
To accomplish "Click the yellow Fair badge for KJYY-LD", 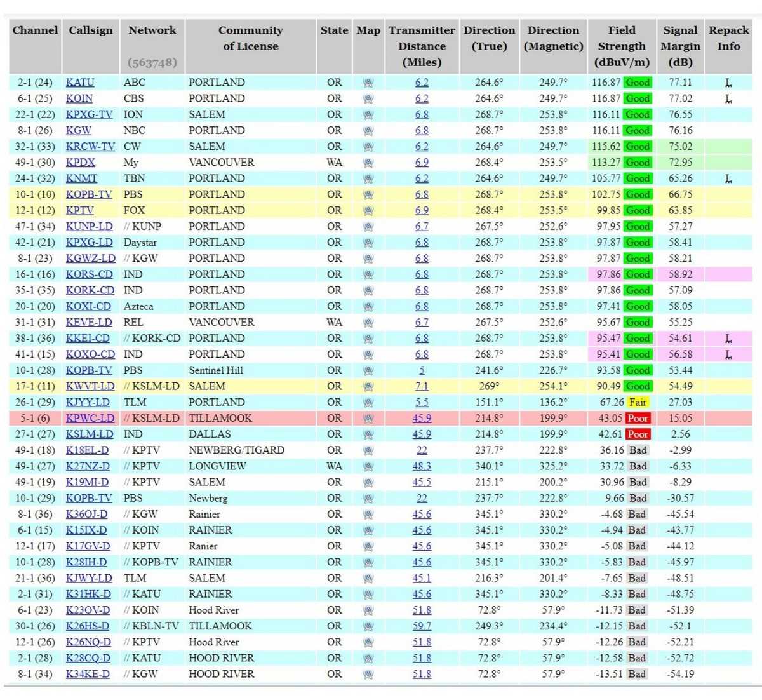I will (638, 403).
